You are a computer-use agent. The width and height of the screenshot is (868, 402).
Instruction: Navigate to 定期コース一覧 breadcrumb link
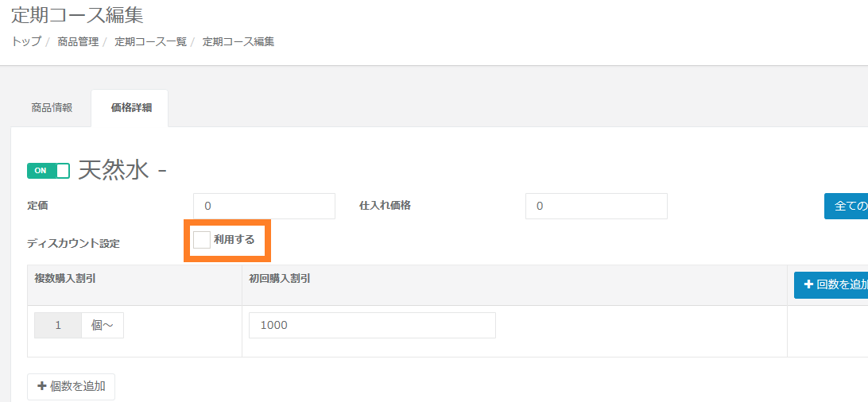tap(150, 41)
